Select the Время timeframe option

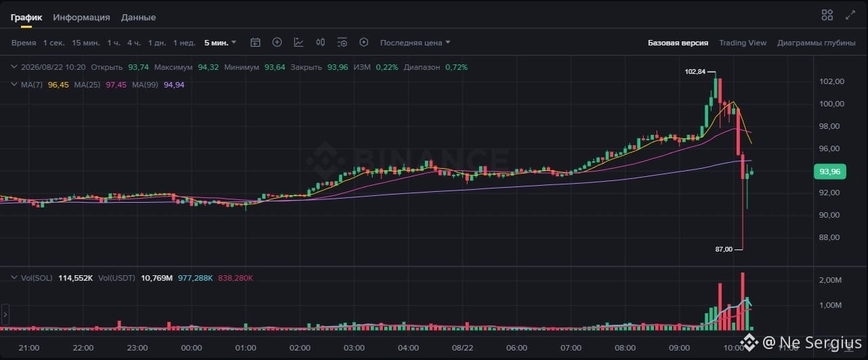point(24,43)
